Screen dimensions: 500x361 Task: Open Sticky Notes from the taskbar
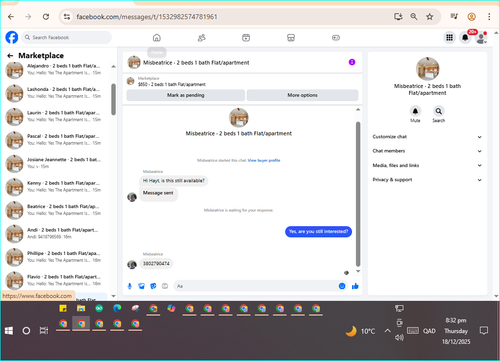(63, 309)
